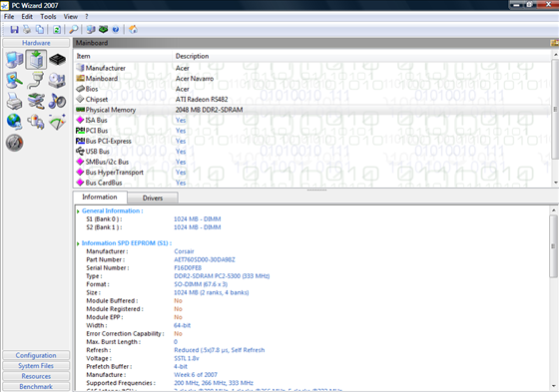The height and width of the screenshot is (392, 559).
Task: Collapse the General Information section arrow
Action: pos(78,211)
